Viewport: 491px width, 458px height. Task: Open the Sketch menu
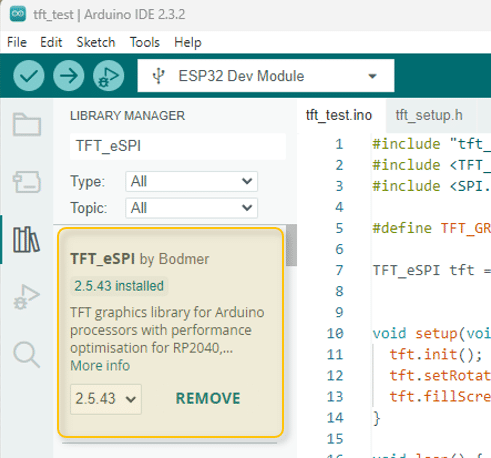[x=96, y=42]
